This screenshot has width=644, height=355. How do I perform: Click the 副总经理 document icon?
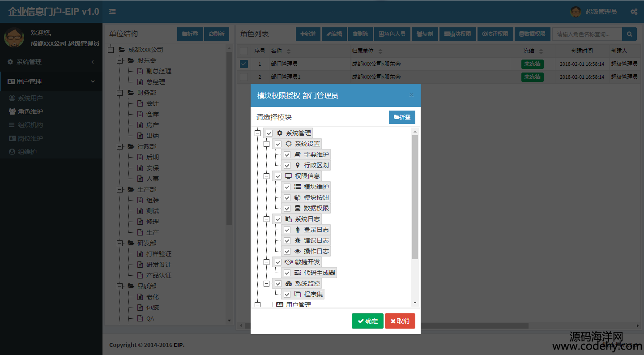140,71
